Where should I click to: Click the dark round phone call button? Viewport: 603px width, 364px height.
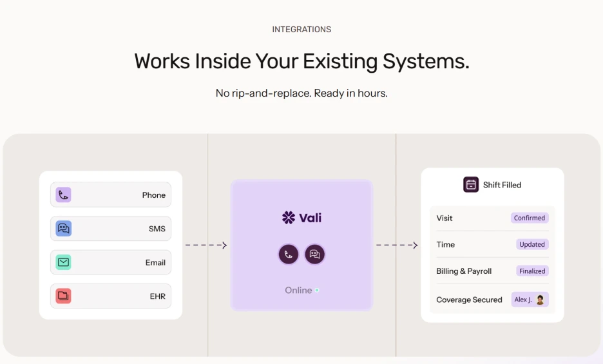pyautogui.click(x=289, y=254)
